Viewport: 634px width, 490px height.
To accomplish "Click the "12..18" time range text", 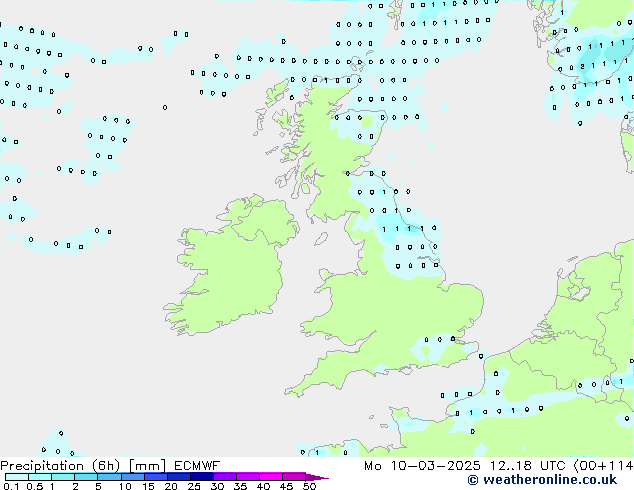I will tap(511, 466).
